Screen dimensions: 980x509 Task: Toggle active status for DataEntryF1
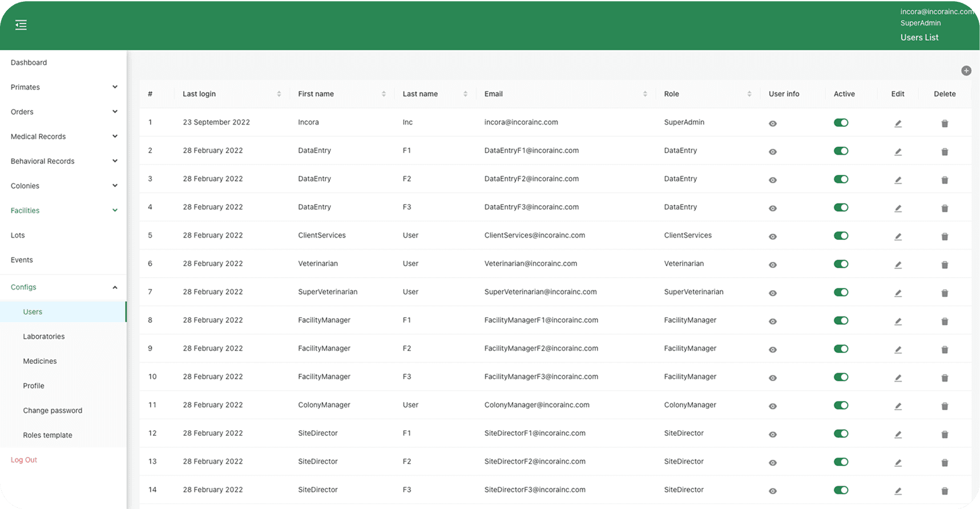tap(840, 151)
